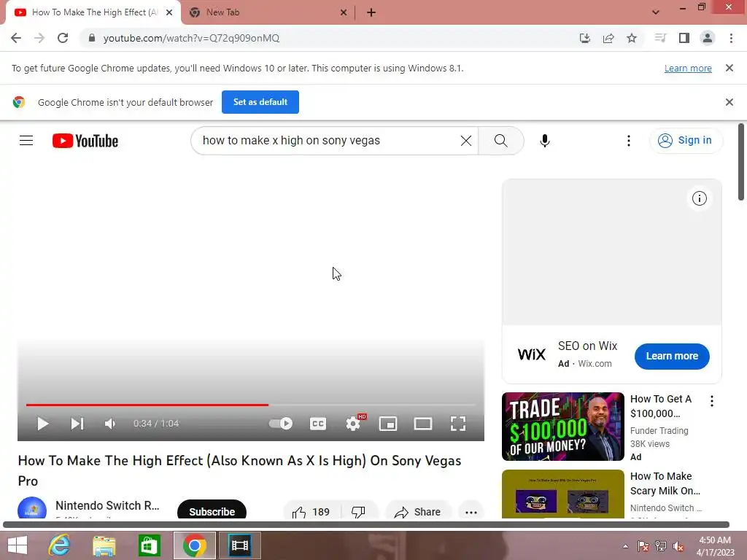Image resolution: width=747 pixels, height=560 pixels.
Task: Open options for How To Get A $100,000 video
Action: click(712, 401)
